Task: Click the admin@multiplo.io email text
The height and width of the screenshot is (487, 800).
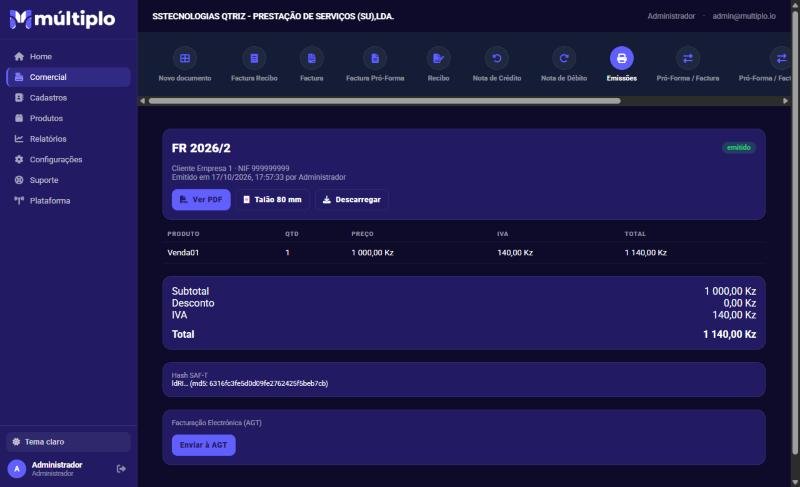Action: pyautogui.click(x=744, y=16)
